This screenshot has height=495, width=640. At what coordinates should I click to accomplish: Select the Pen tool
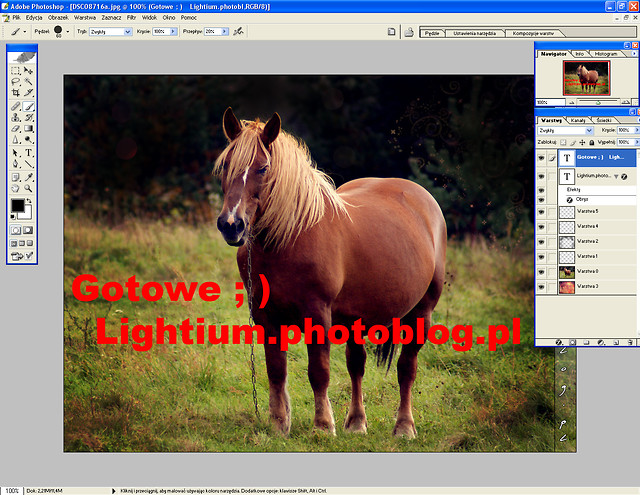click(16, 164)
